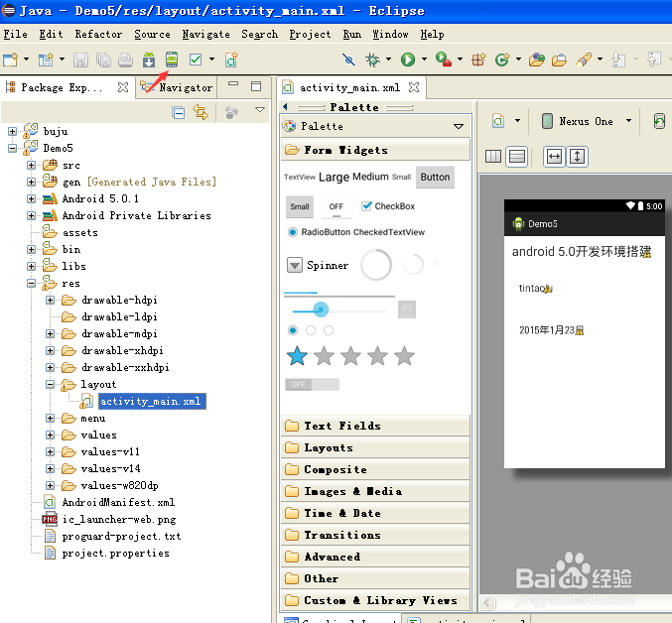Click the Open Task folder icon
Image resolution: width=672 pixels, height=623 pixels.
pos(559,60)
